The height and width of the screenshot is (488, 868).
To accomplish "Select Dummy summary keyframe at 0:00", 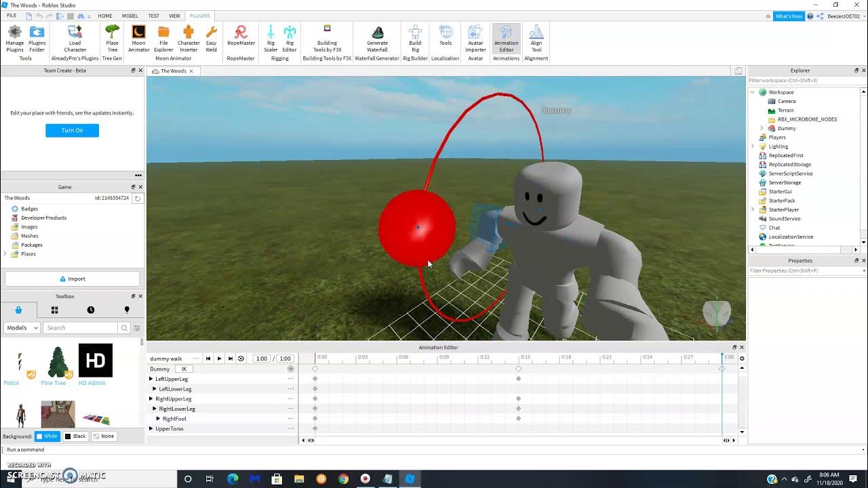I will 315,369.
